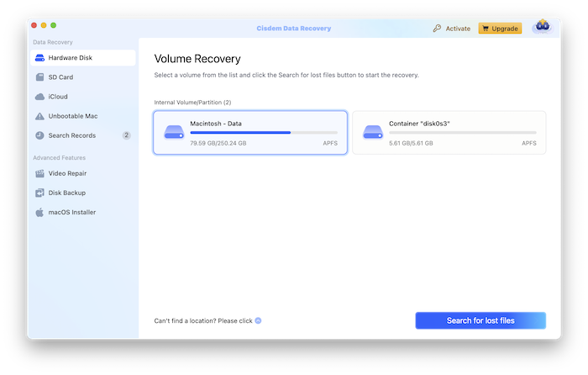Screen dimensions: 588x375
Task: Click the SD Card icon in sidebar
Action: click(x=39, y=77)
